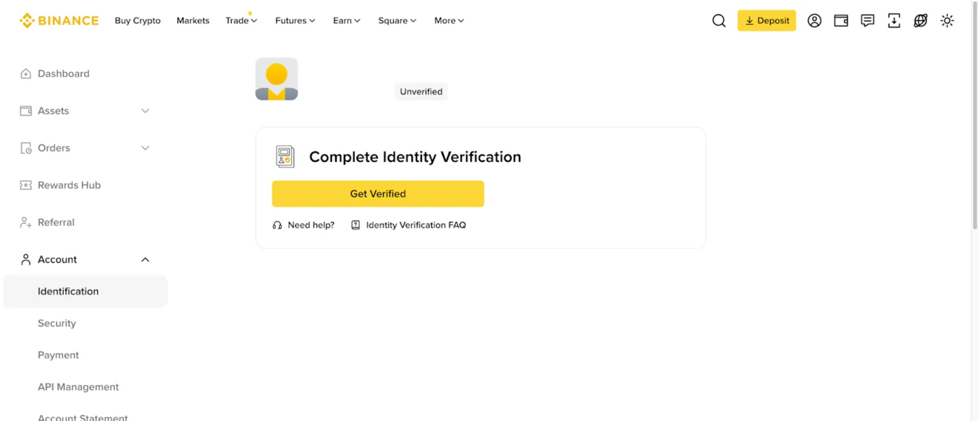
Task: Click the Binance logo
Action: 59,20
